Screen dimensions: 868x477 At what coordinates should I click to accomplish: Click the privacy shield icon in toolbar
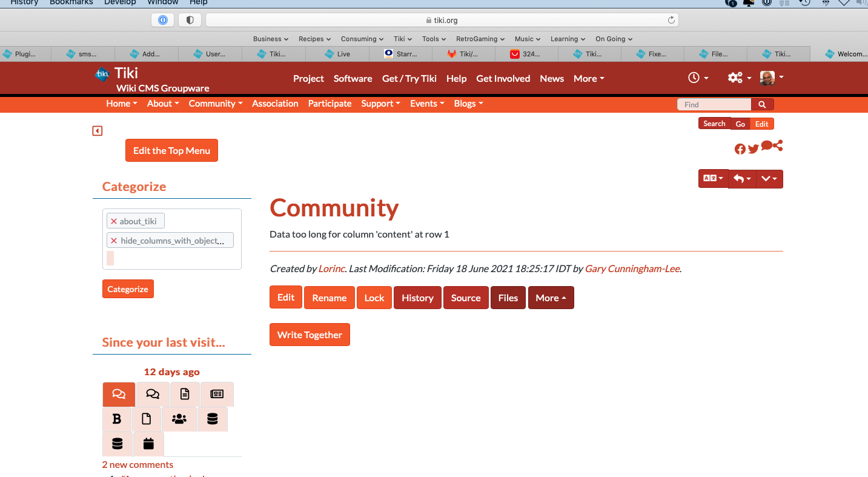click(190, 20)
